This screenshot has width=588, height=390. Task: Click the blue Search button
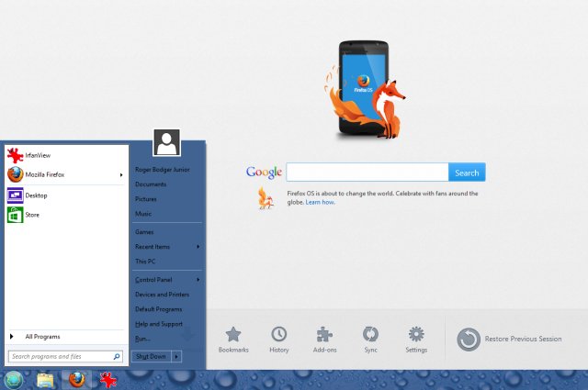pyautogui.click(x=467, y=173)
